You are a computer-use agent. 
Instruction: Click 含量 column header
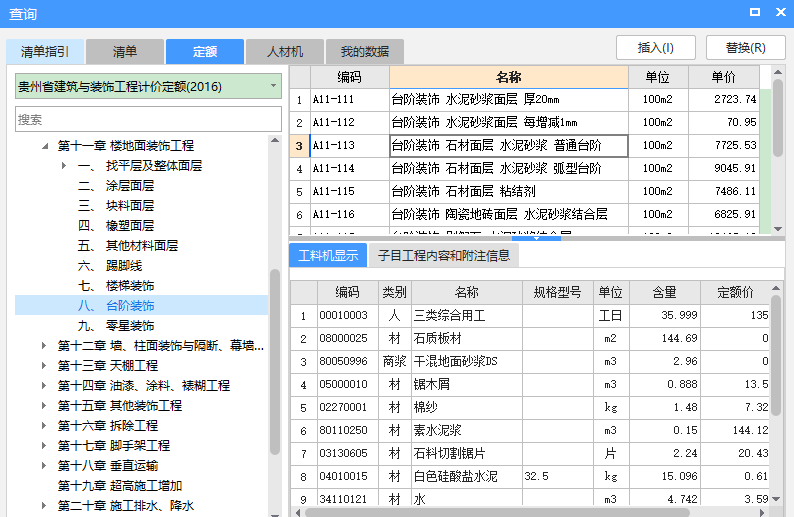pos(664,292)
